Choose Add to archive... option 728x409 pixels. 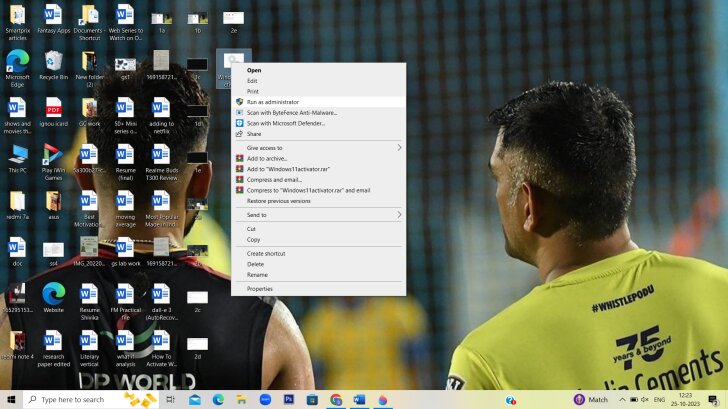pos(318,158)
